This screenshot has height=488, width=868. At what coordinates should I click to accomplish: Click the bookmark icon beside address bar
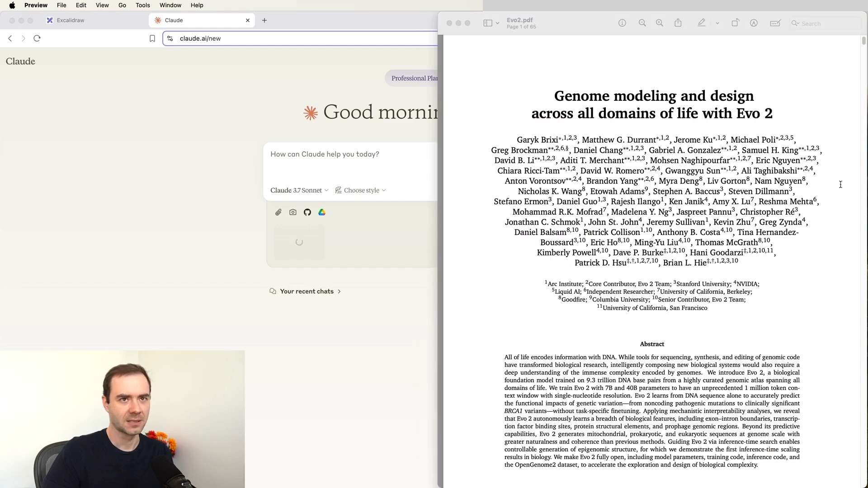click(152, 38)
